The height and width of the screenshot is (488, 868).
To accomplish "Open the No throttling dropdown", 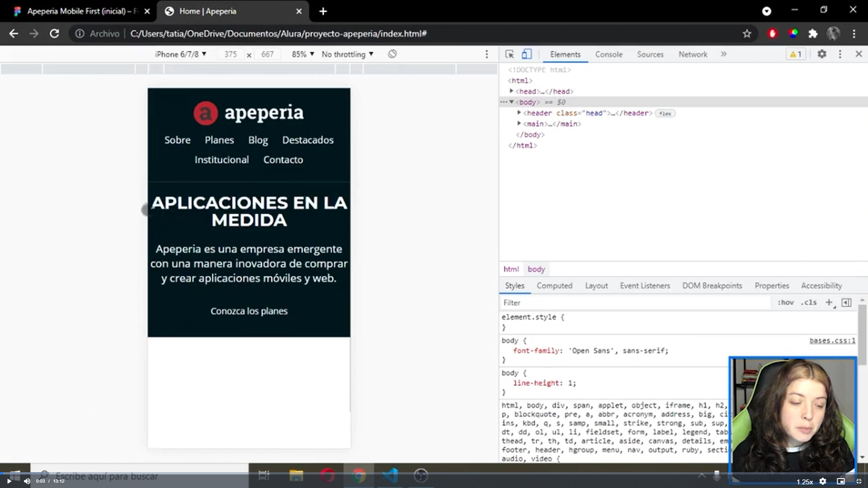I will click(x=347, y=54).
